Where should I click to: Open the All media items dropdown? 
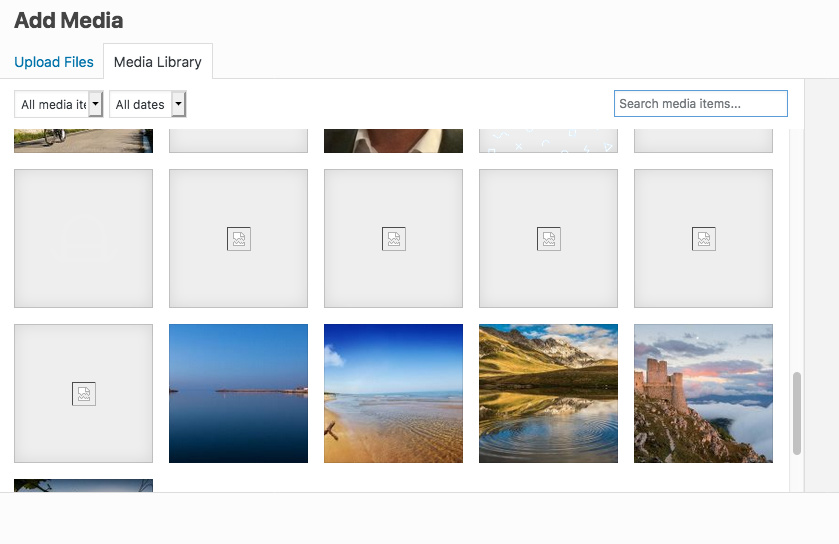[x=59, y=104]
